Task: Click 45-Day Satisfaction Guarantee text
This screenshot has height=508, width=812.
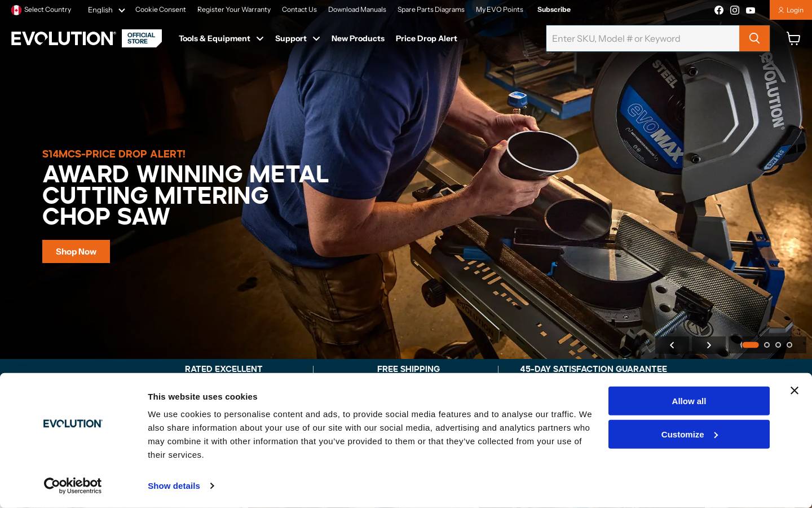Action: (x=593, y=369)
